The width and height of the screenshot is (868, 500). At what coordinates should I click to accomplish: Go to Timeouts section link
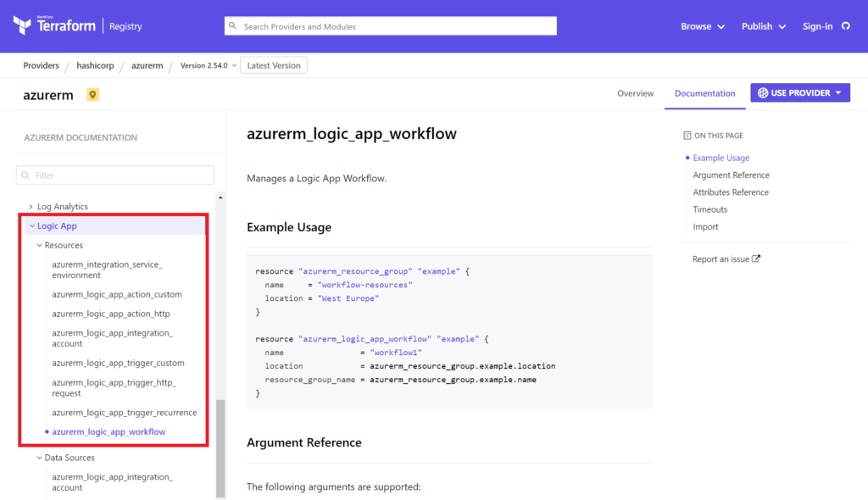click(x=709, y=209)
